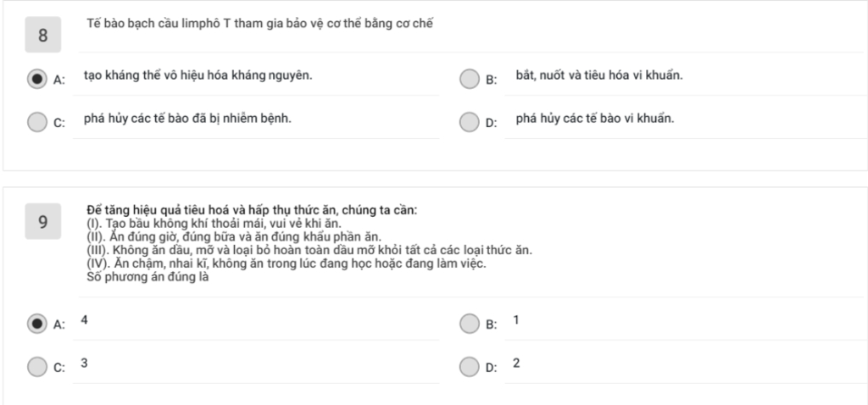Click the question 8 text about "limphô T"
868x405 pixels.
point(259,23)
